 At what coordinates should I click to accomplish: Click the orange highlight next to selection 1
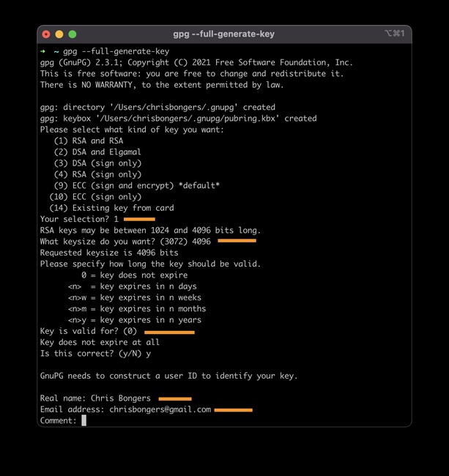[x=139, y=219]
